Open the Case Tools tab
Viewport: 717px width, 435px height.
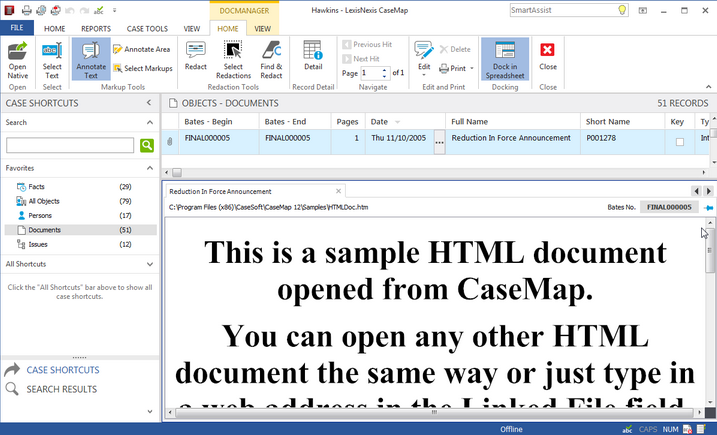pyautogui.click(x=147, y=29)
